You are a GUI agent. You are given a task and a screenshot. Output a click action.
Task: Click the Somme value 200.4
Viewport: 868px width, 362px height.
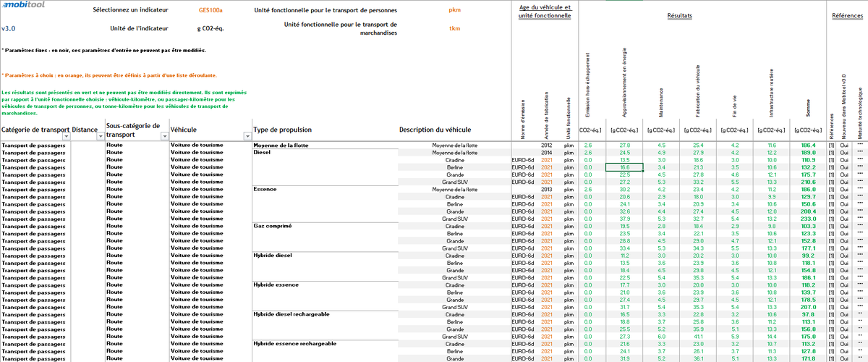[x=808, y=211]
